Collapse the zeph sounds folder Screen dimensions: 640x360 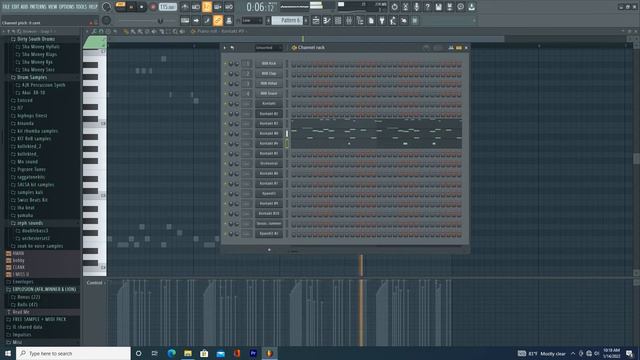30,223
